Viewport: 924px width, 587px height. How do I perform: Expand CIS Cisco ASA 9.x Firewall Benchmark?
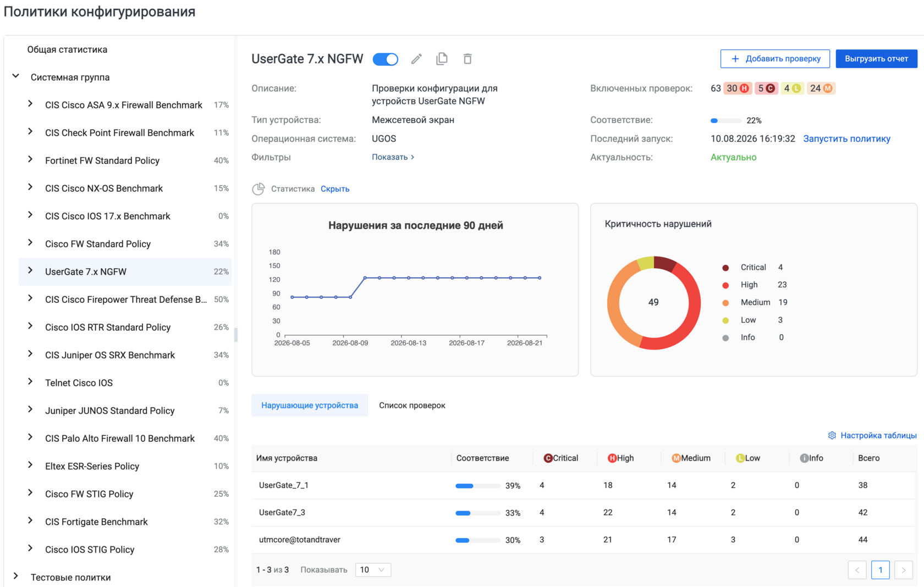pos(30,104)
